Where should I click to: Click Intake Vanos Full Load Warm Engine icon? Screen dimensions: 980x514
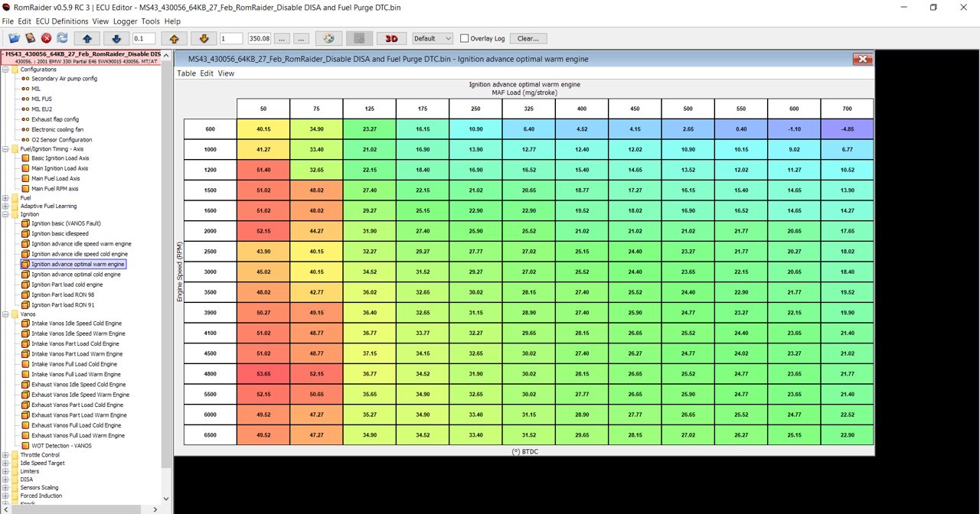(25, 375)
